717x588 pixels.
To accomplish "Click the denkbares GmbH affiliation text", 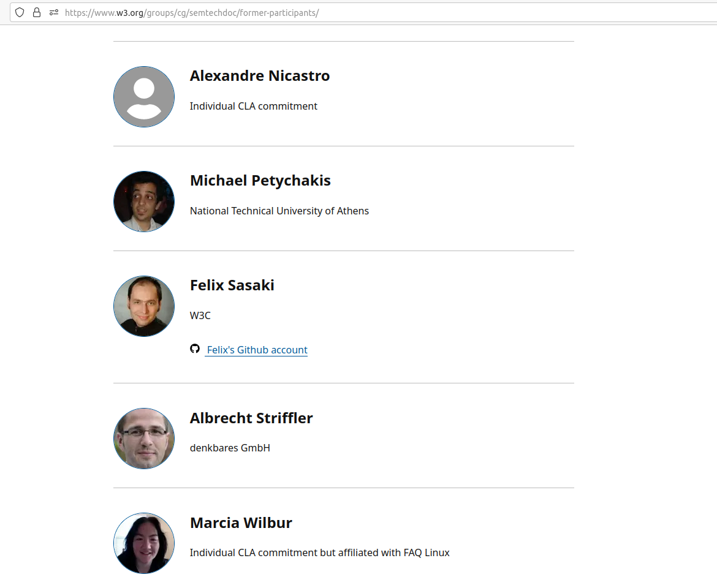I will [x=230, y=448].
